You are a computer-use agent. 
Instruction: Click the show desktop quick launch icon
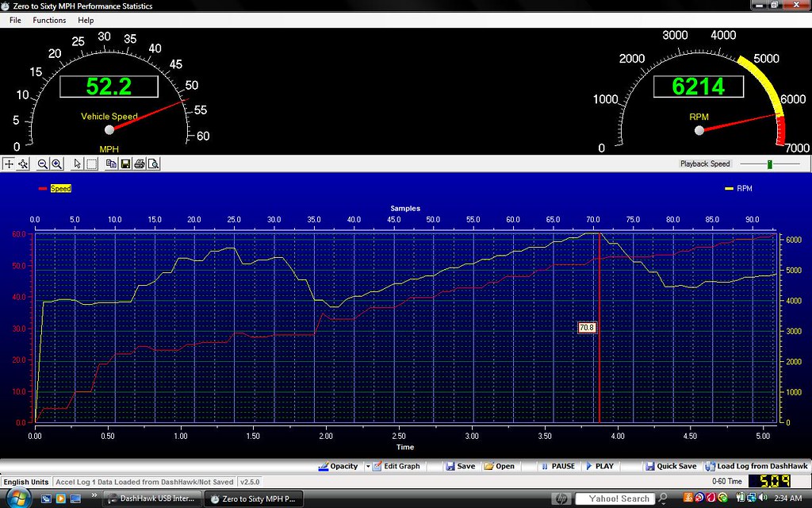[75, 498]
